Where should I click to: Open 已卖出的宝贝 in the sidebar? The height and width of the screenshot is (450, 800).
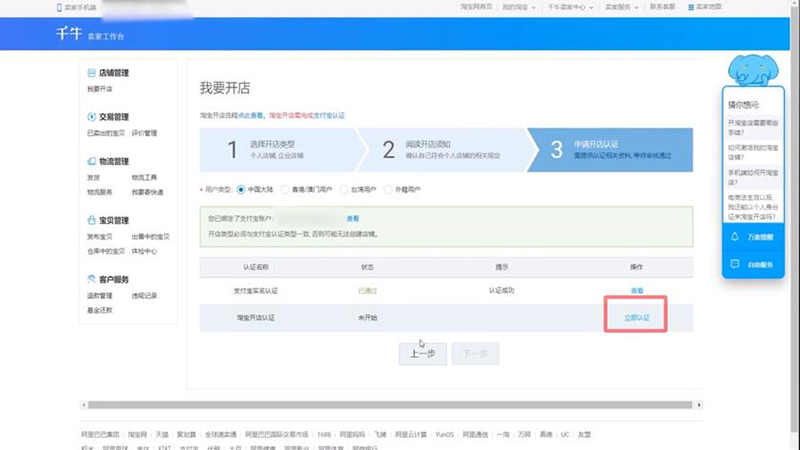tap(106, 133)
